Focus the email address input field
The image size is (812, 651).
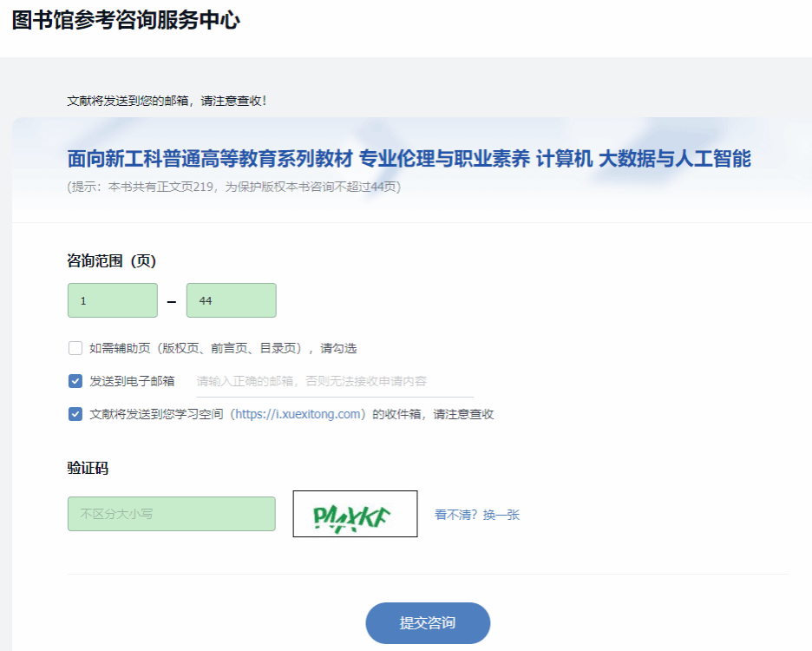[x=334, y=382]
